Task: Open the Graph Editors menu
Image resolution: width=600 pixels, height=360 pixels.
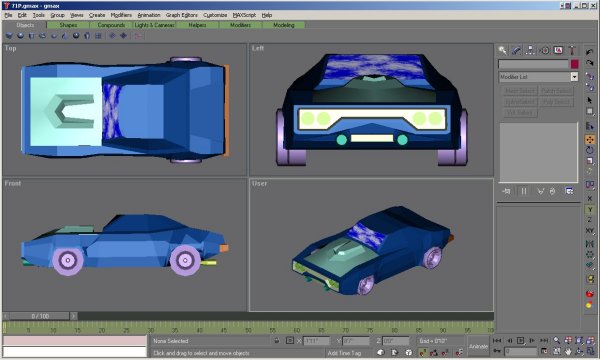Action: (182, 15)
